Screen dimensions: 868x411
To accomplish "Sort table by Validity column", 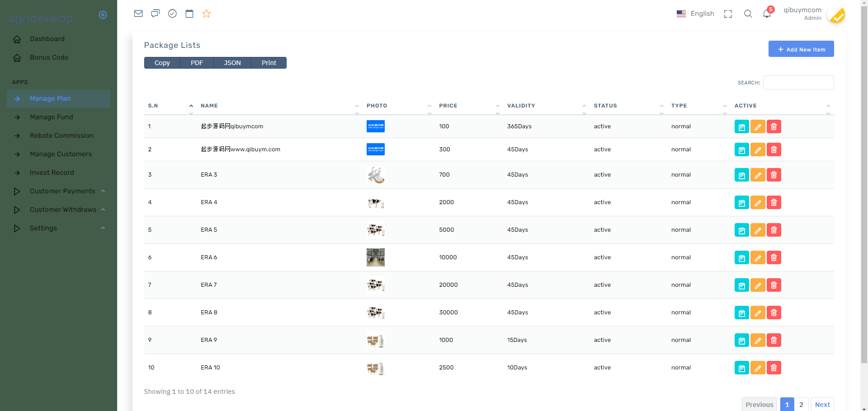I will [x=547, y=106].
